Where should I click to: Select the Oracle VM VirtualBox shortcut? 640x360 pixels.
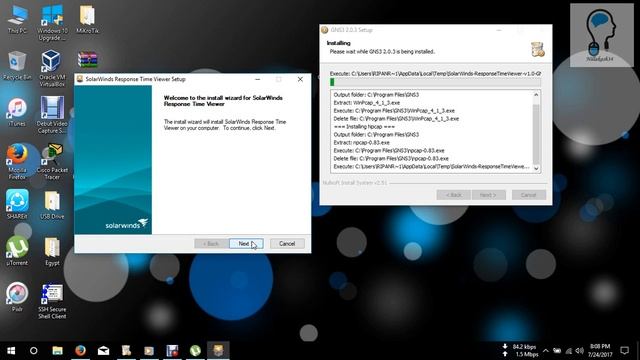click(52, 69)
